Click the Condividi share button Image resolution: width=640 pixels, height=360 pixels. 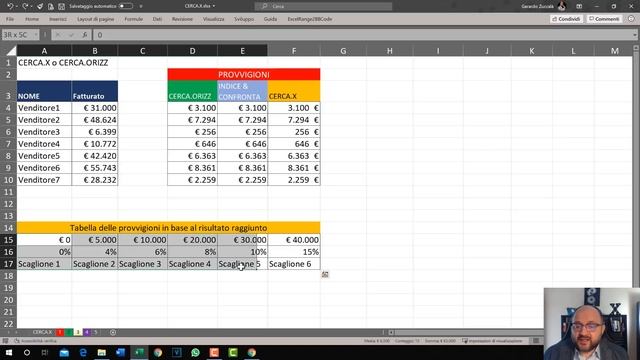566,19
